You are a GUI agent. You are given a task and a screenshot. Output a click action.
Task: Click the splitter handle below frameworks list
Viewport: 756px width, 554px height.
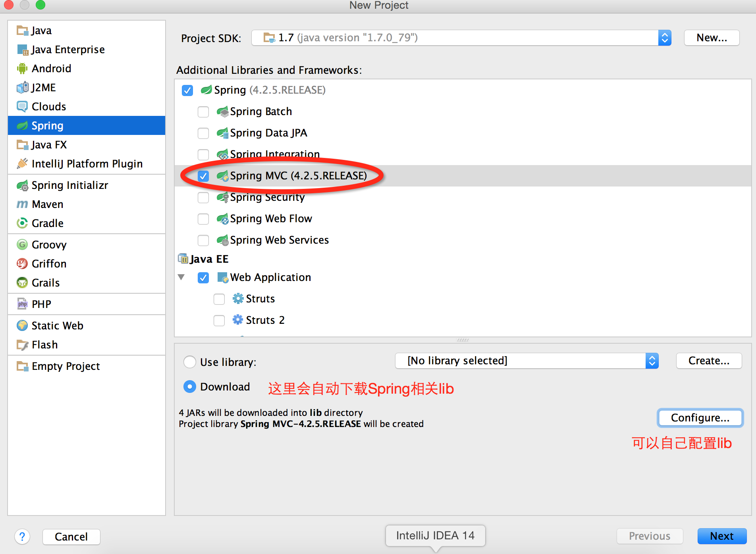tap(463, 340)
